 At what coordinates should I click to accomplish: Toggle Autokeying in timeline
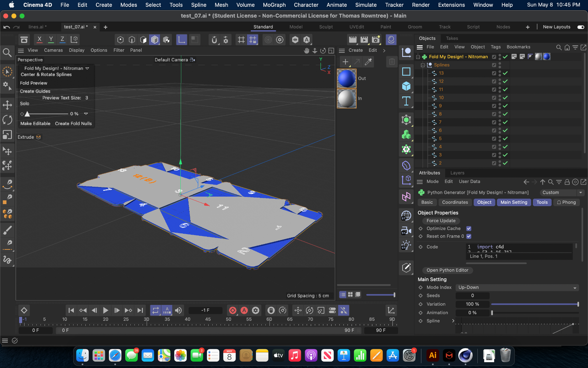coord(244,310)
